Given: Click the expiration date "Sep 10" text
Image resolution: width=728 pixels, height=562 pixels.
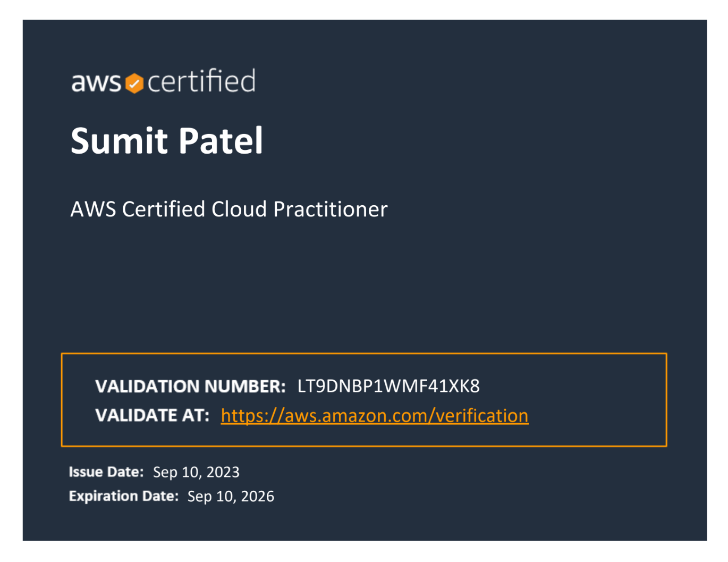Looking at the screenshot, I should click(211, 496).
